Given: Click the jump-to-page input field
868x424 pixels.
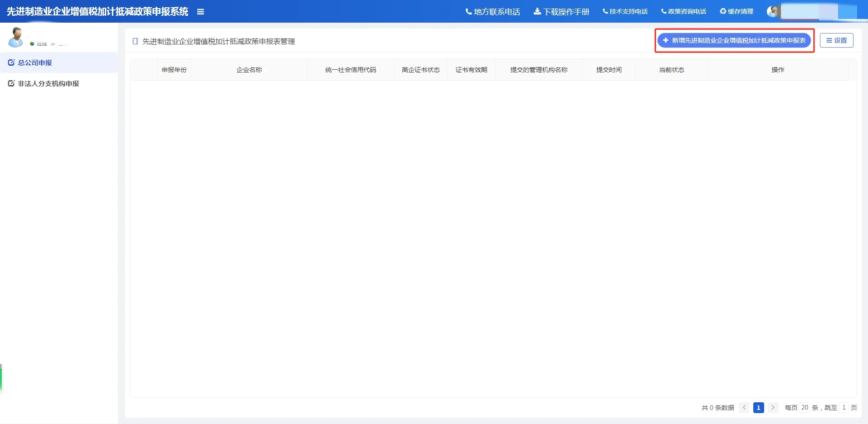Looking at the screenshot, I should coord(844,408).
